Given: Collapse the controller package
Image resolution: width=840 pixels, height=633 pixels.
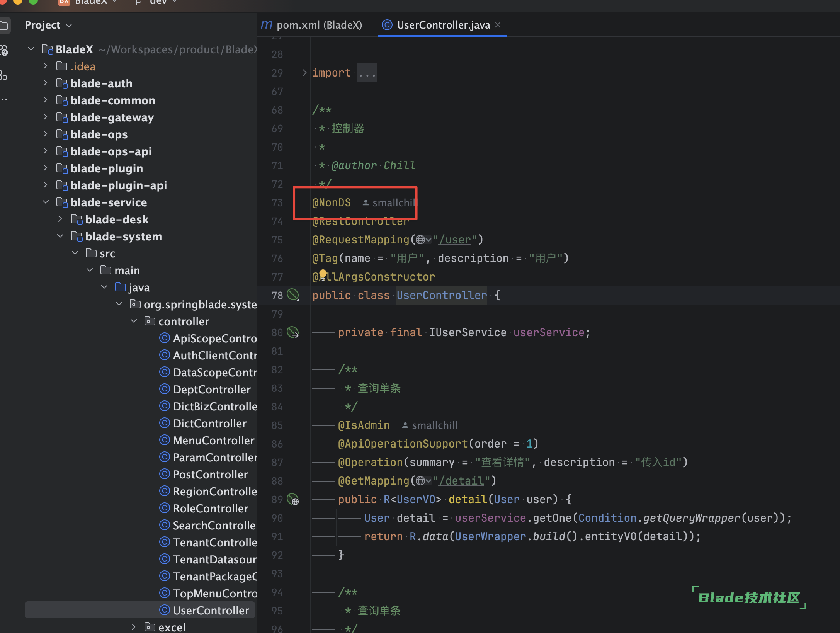Looking at the screenshot, I should (134, 321).
